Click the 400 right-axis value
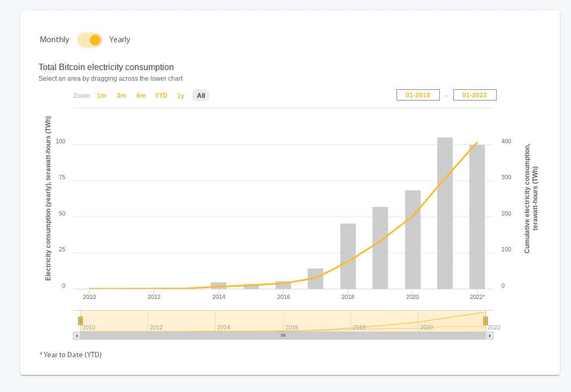571x392 pixels. pyautogui.click(x=506, y=142)
